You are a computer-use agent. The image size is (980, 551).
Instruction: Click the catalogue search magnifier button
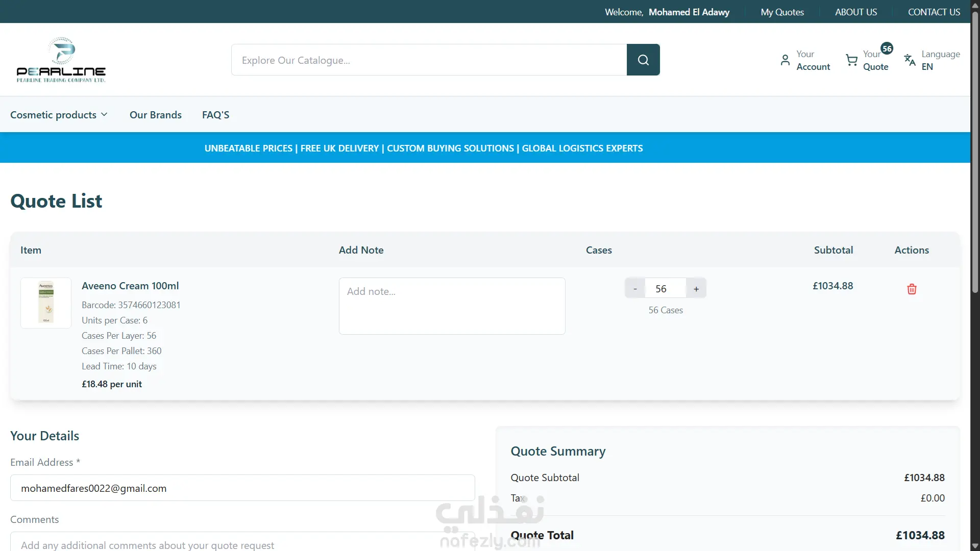pos(643,60)
